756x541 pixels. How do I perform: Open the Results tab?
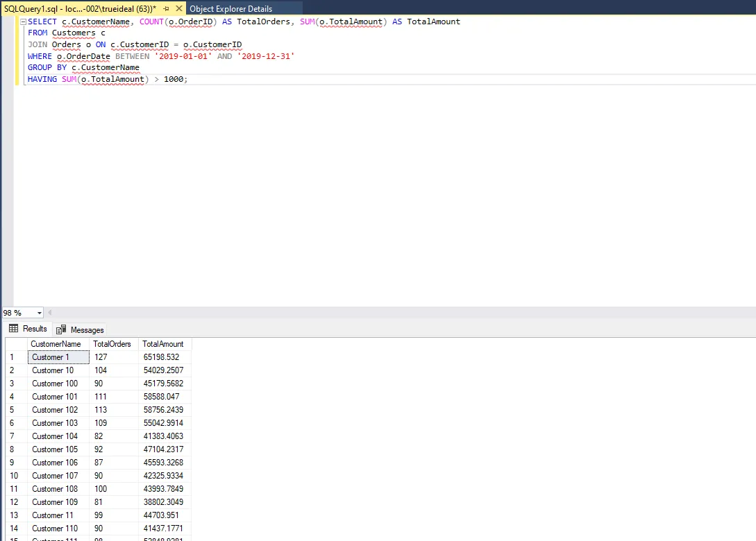click(x=28, y=329)
